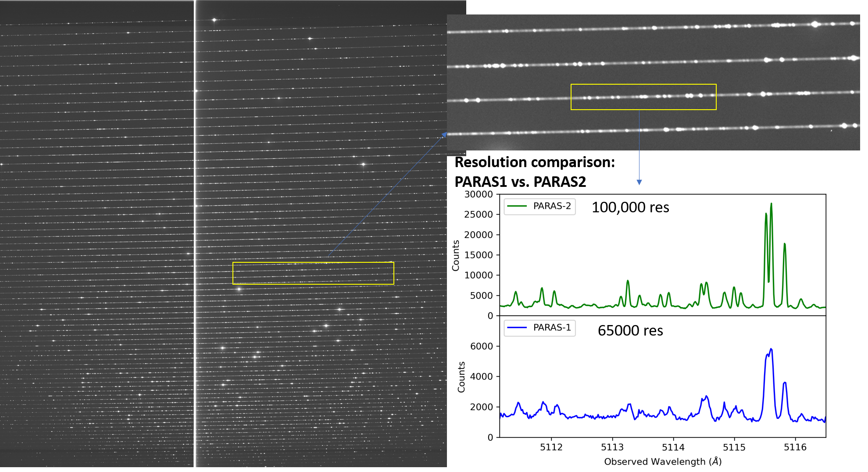Image resolution: width=868 pixels, height=472 pixels.
Task: Click the 5115 wavelength tick label
Action: click(x=734, y=447)
